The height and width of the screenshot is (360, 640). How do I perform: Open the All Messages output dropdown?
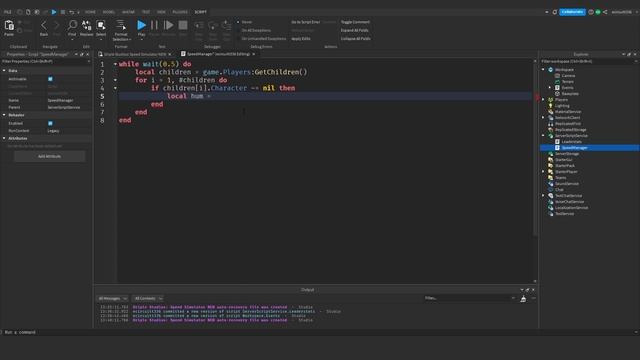tap(113, 298)
